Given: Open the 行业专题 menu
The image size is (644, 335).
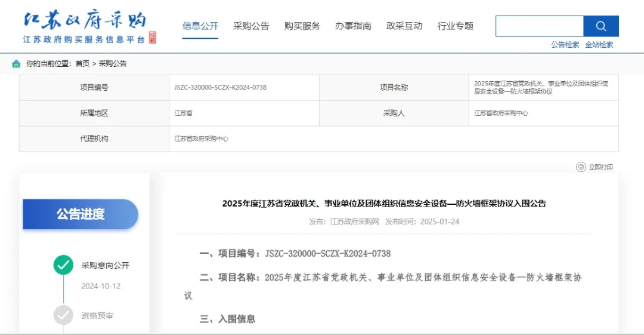Looking at the screenshot, I should pos(455,26).
